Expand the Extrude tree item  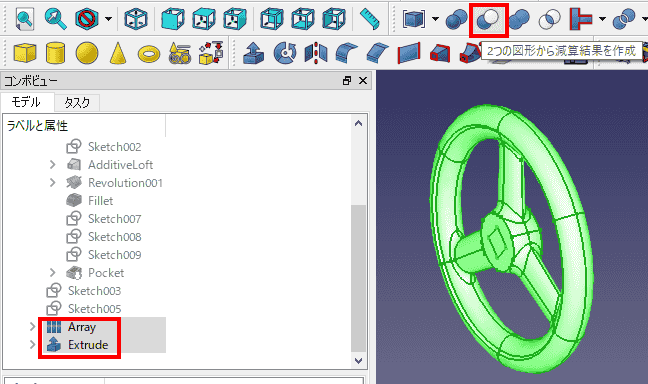click(32, 344)
